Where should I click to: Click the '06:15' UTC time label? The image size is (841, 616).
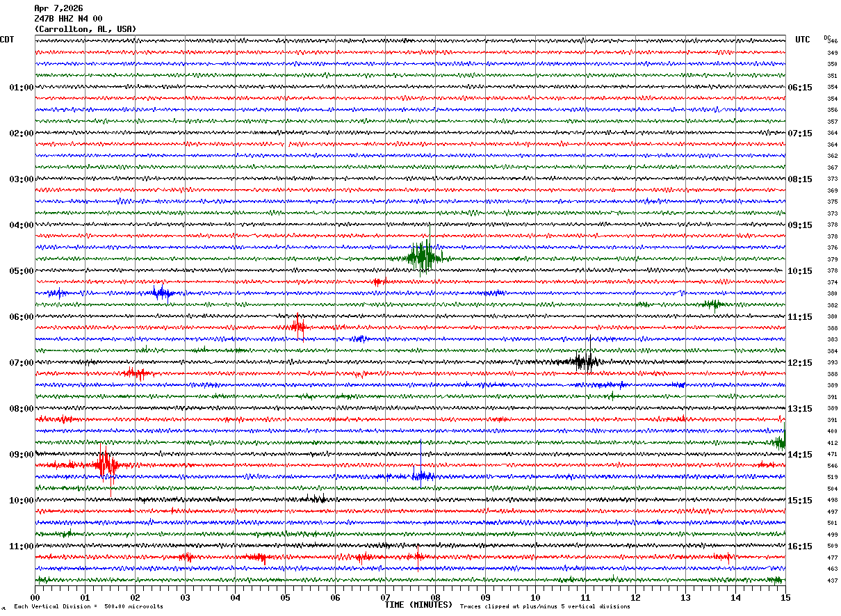[x=800, y=88]
